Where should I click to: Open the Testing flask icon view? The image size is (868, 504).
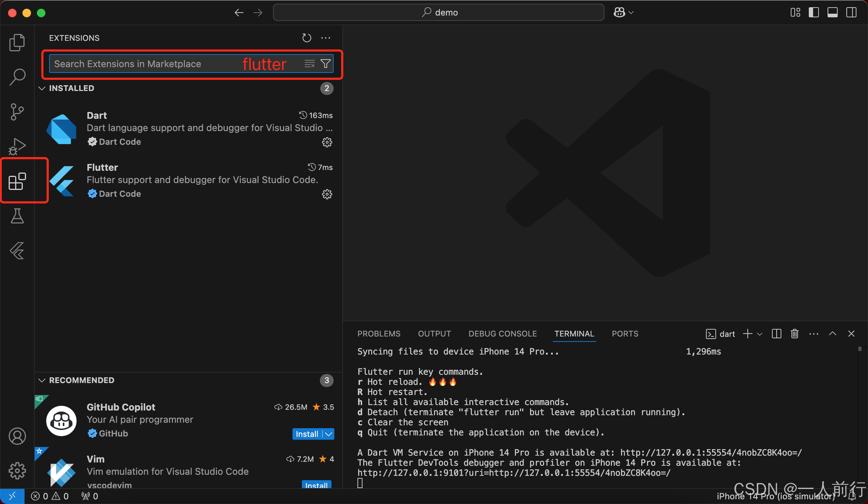click(x=17, y=216)
